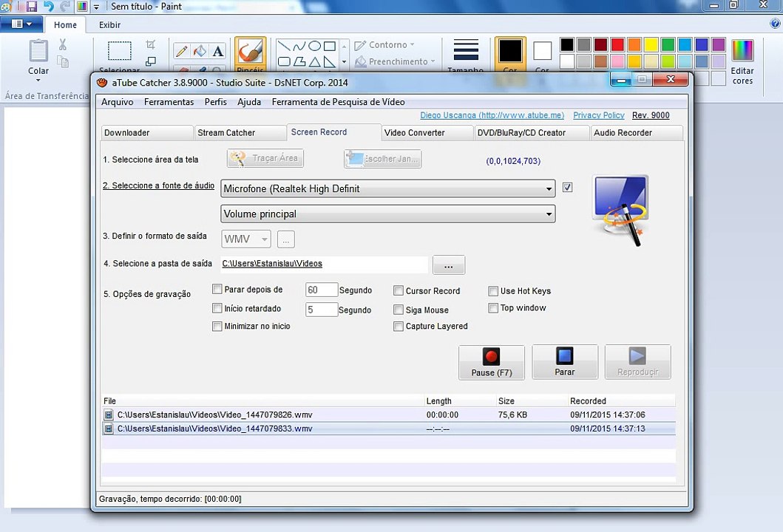Open the Customize Quick Access Toolbar arrow
This screenshot has width=783, height=532.
click(x=96, y=7)
